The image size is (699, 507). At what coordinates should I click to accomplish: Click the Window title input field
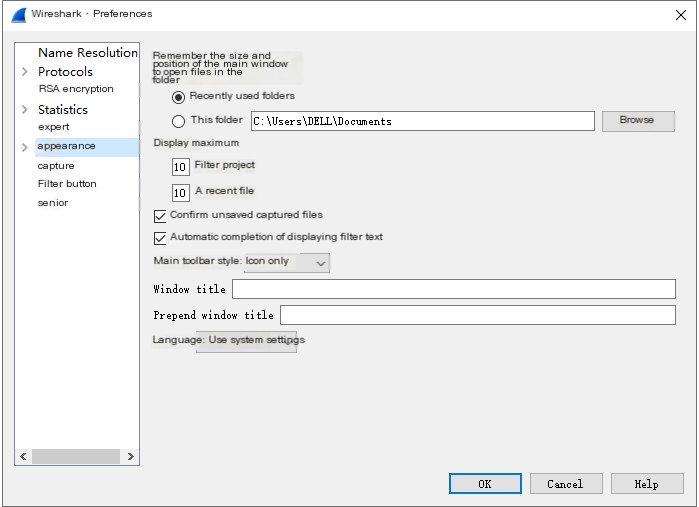tap(454, 289)
